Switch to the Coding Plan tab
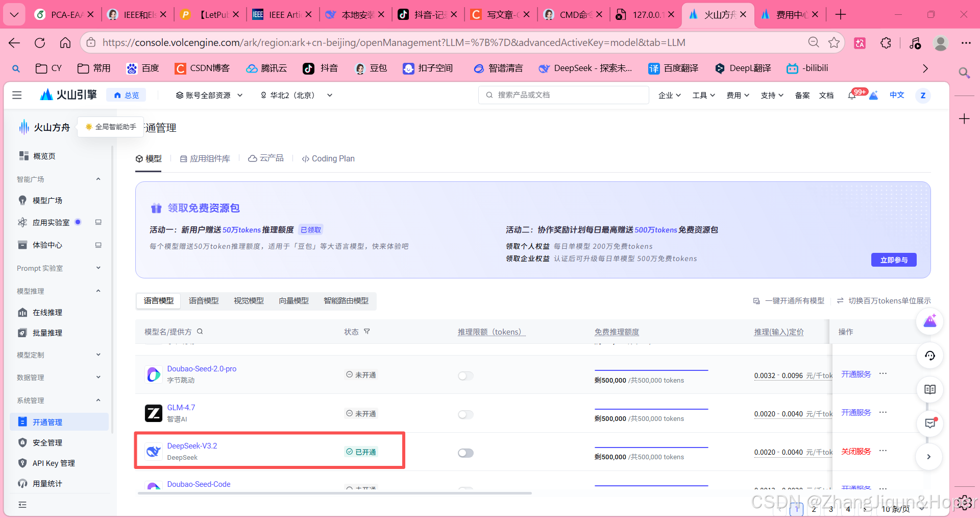Screen dimensions: 980x518 click(x=328, y=158)
